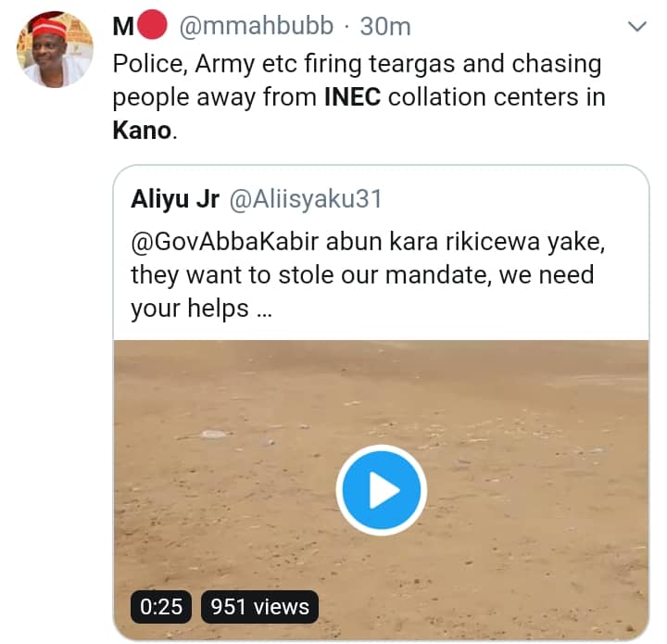Click the "your helps" line in quoted tweet
This screenshot has width=667, height=644.
click(189, 309)
